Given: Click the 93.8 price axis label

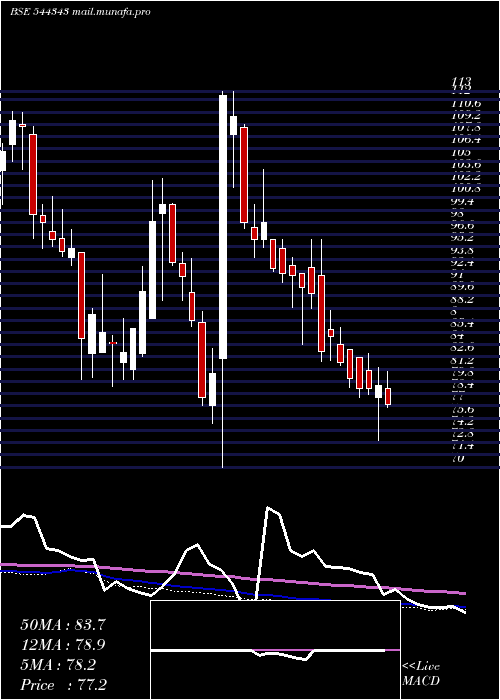Looking at the screenshot, I should click(x=464, y=251).
